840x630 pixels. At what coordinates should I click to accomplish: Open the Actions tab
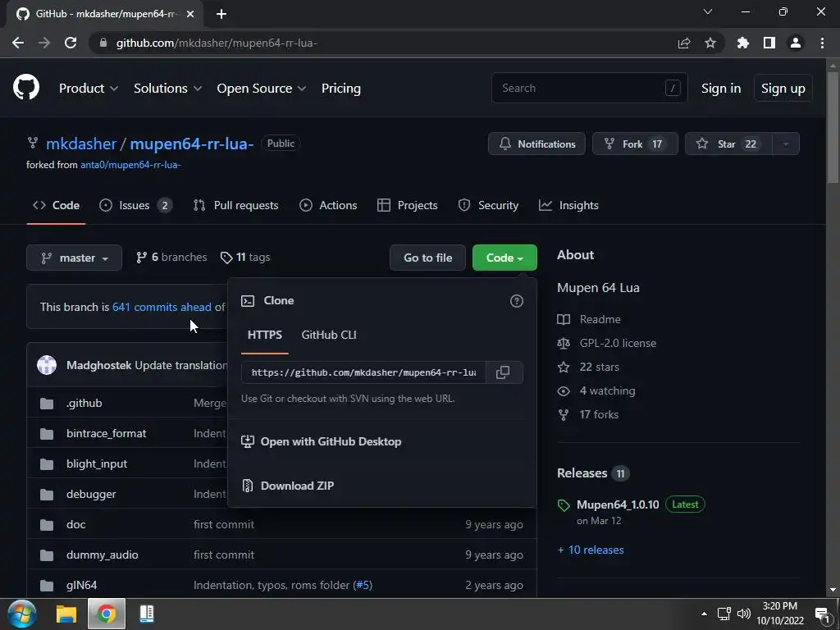tap(328, 205)
